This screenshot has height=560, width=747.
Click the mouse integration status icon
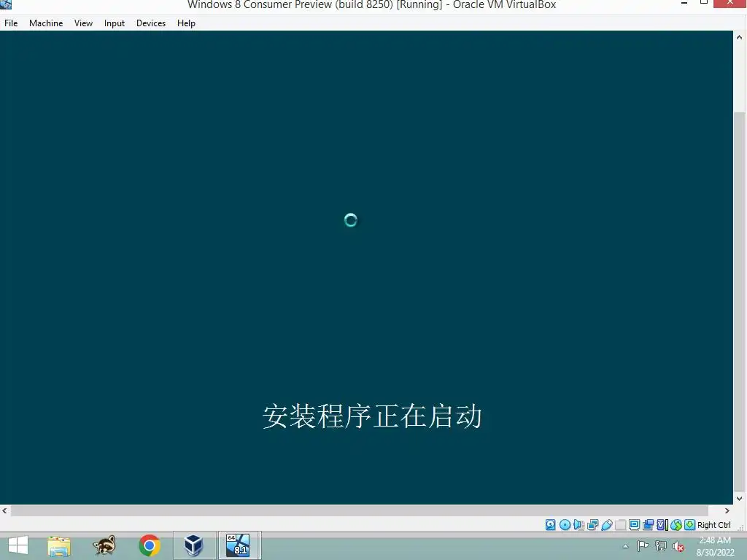[676, 525]
